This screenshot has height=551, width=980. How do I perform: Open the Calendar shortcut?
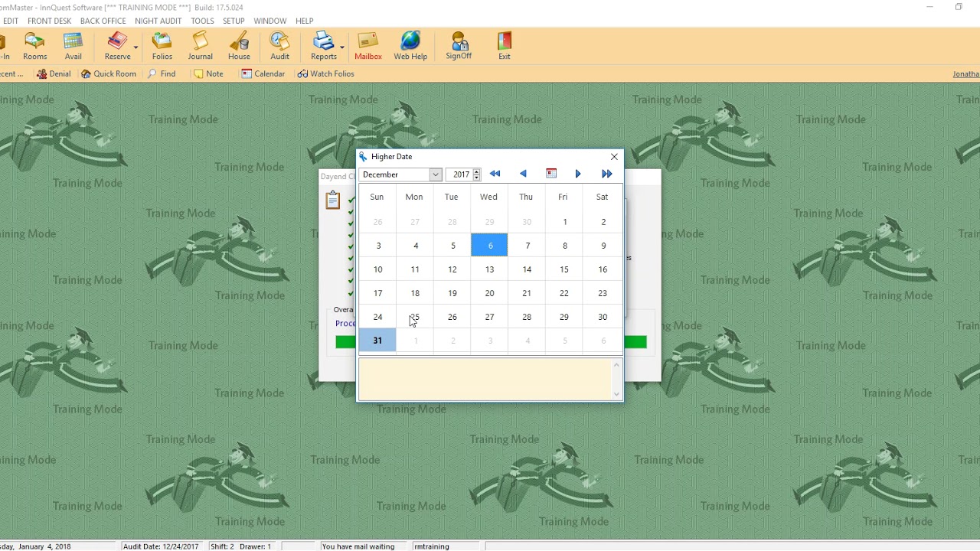click(263, 74)
